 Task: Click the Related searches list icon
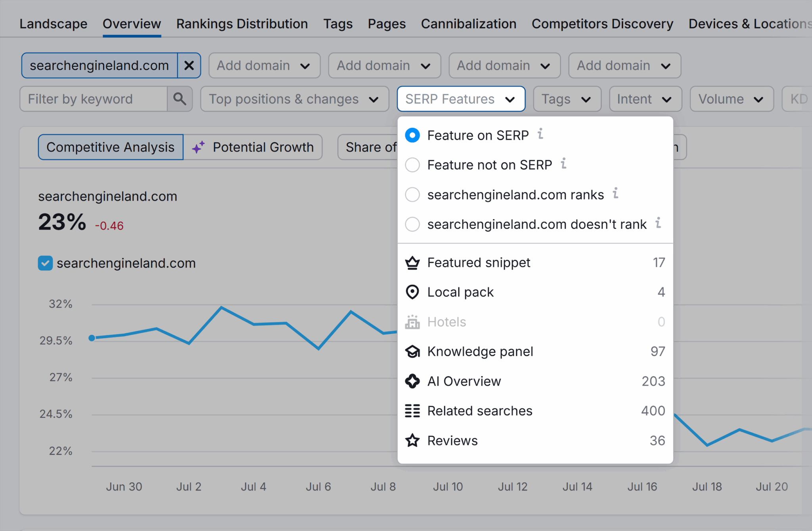point(412,411)
